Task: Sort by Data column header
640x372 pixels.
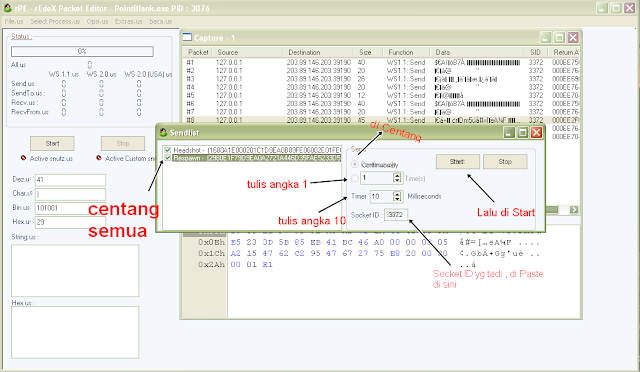Action: (x=476, y=52)
